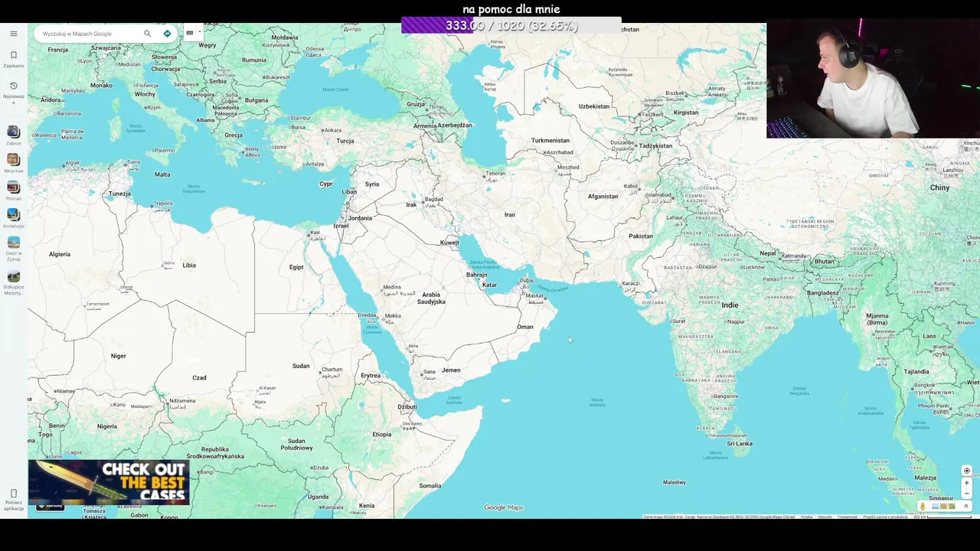Open recent place Andaluzja in sidebar
Image resolution: width=980 pixels, height=551 pixels.
[13, 218]
